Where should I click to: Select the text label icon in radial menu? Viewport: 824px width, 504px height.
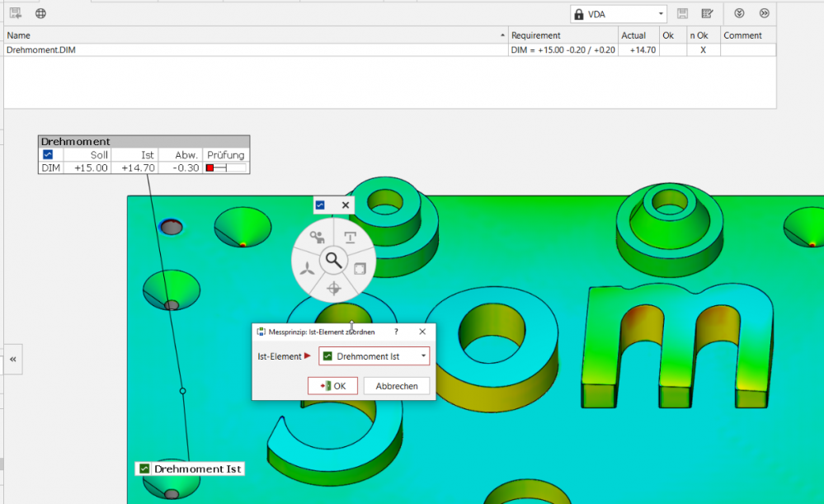pos(351,238)
